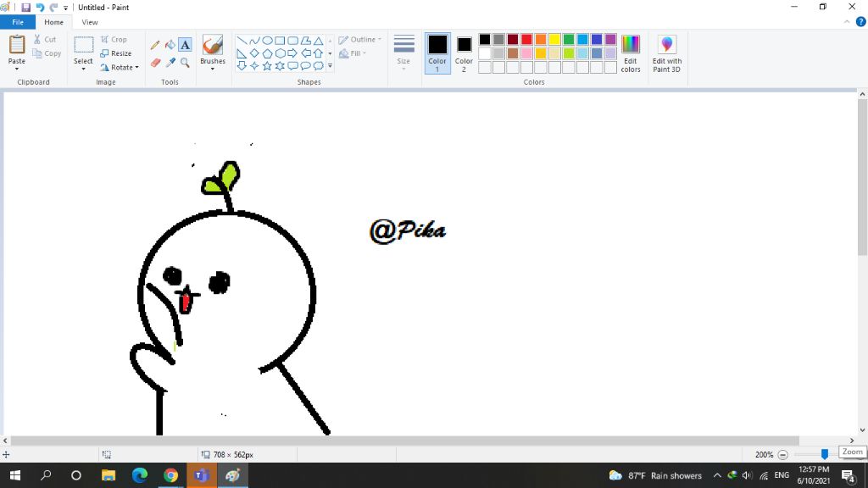Choose the Pentagon shape

pos(267,53)
